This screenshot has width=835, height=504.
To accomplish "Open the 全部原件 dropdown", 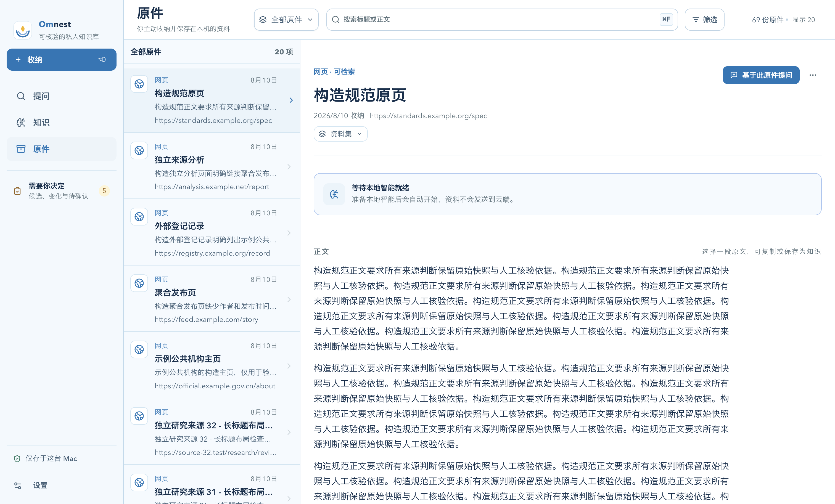I will click(x=286, y=20).
